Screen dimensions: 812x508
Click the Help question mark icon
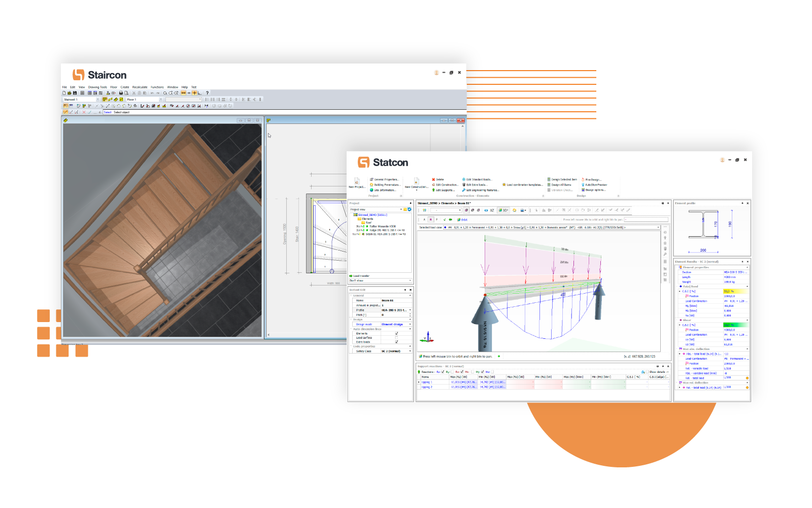(207, 93)
